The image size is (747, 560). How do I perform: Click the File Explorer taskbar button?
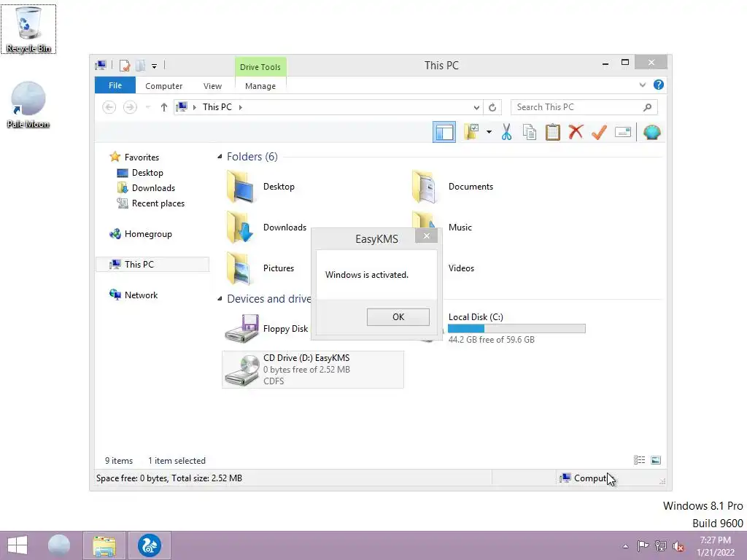click(x=104, y=545)
